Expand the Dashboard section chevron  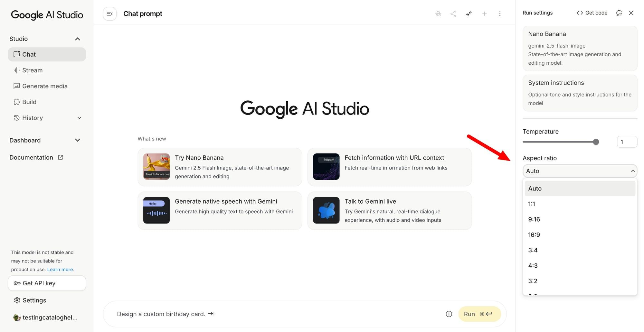(78, 140)
